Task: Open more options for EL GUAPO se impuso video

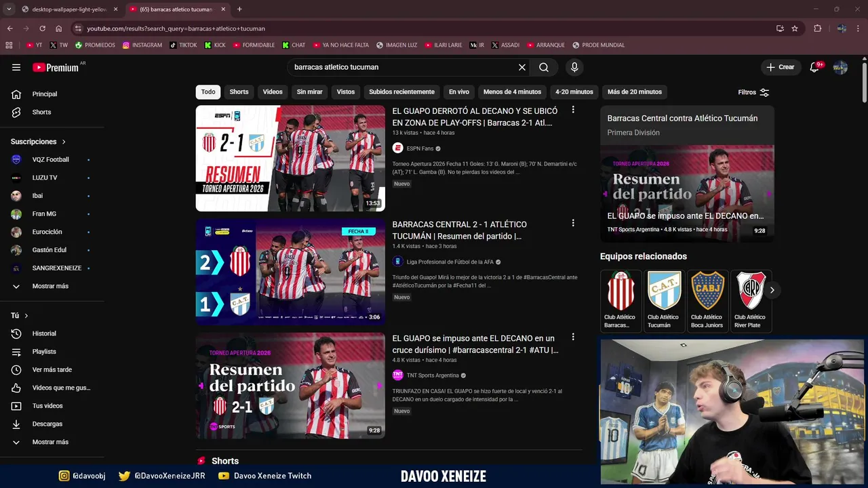Action: 573,337
